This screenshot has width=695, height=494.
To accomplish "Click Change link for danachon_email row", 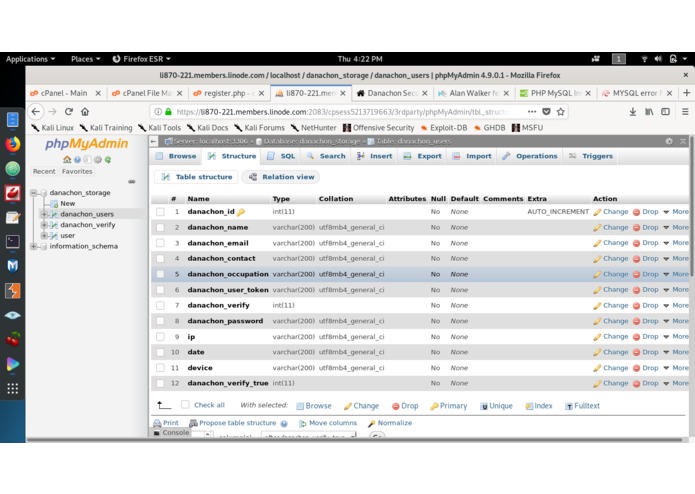I will tap(611, 243).
